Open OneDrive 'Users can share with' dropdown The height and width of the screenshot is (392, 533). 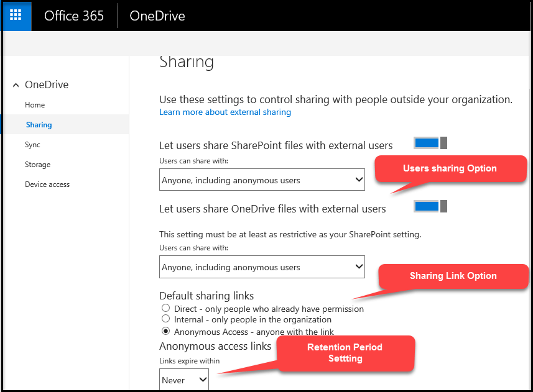click(x=262, y=267)
